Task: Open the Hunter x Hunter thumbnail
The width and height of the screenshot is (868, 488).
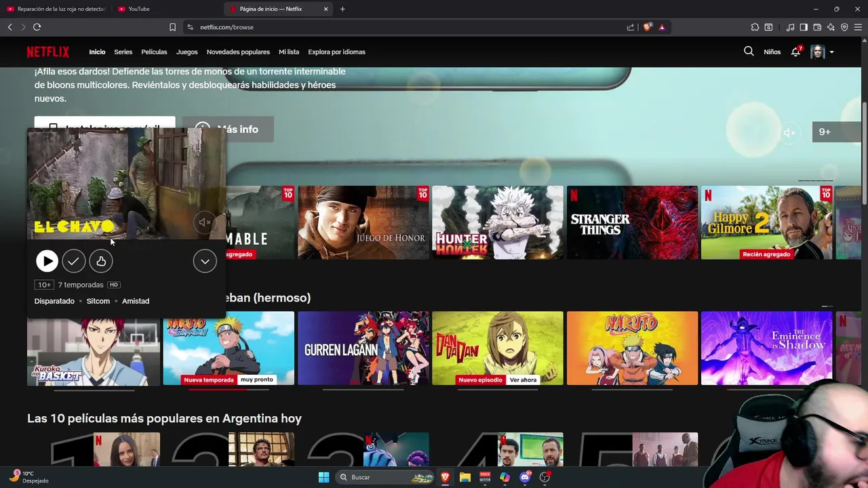Action: (x=498, y=222)
